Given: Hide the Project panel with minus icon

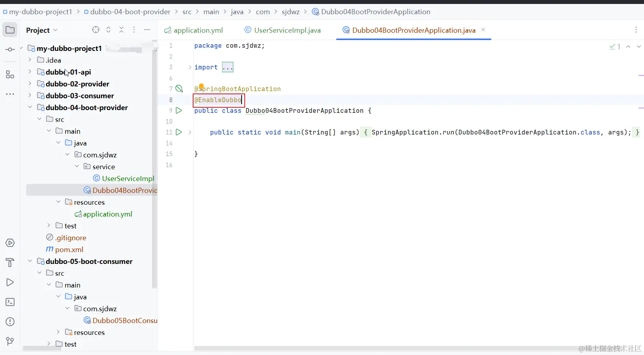Looking at the screenshot, I should [147, 30].
